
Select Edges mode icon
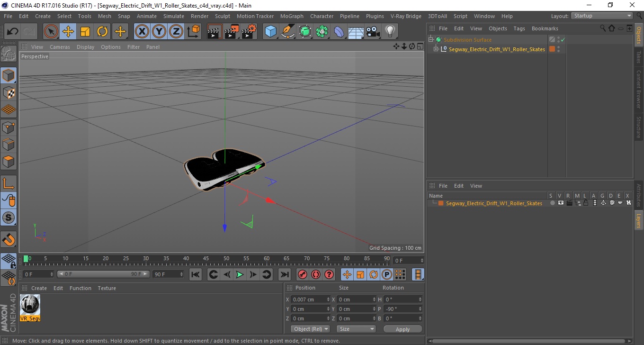point(9,144)
